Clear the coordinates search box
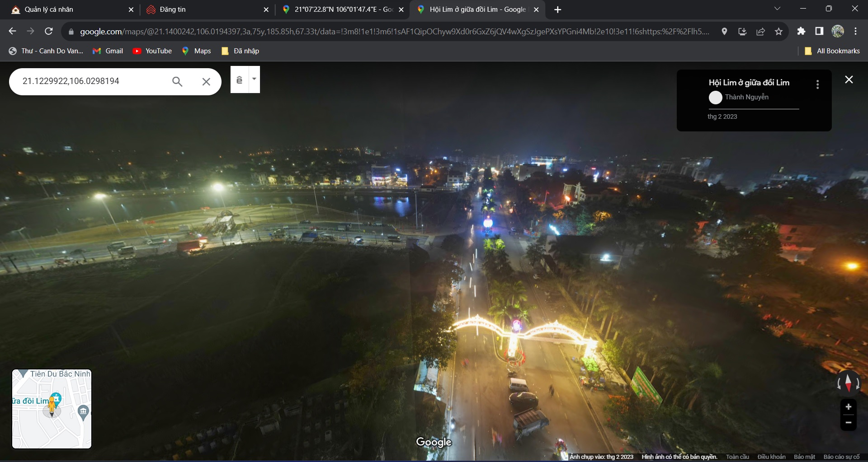Viewport: 868px width, 462px height. point(206,81)
